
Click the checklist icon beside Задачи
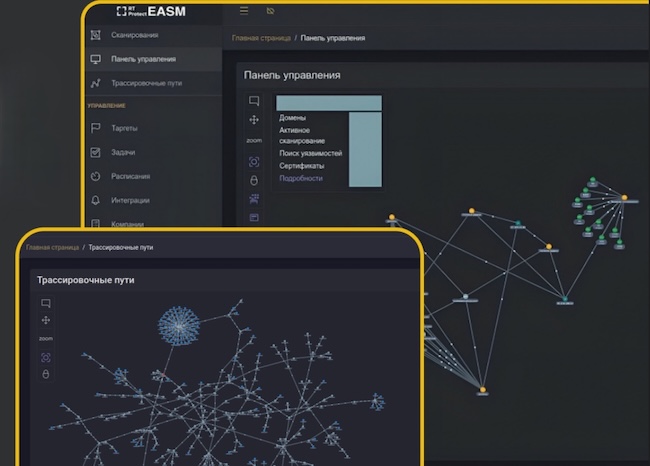click(x=96, y=152)
